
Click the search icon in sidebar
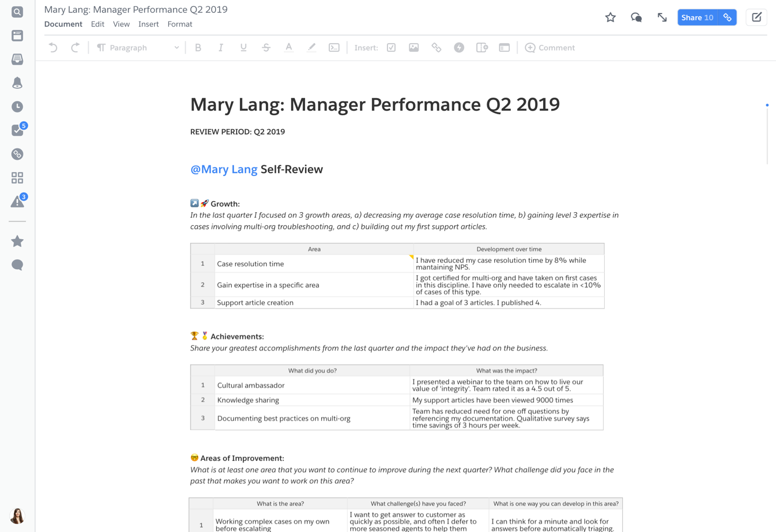pyautogui.click(x=17, y=12)
